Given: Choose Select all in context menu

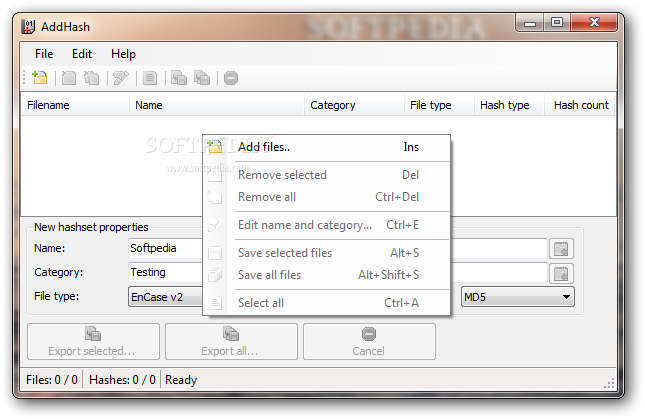Looking at the screenshot, I should tap(327, 303).
